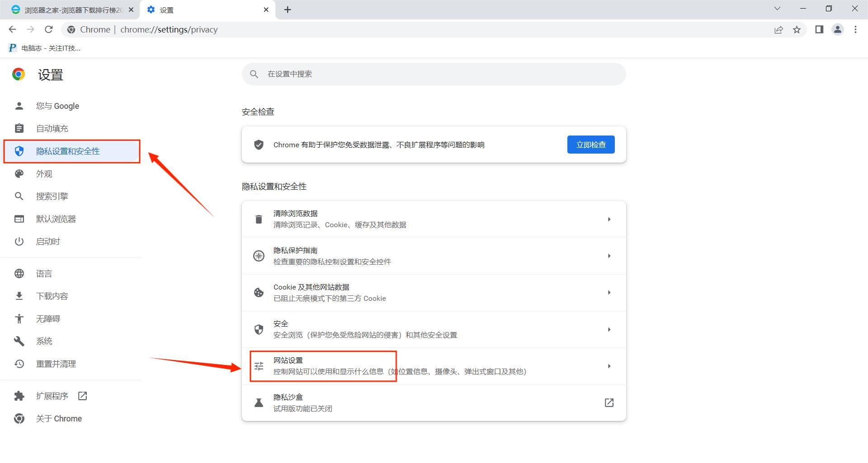This screenshot has height=463, width=868.
Task: Click the Chrome site info icon in address bar
Action: pos(71,30)
